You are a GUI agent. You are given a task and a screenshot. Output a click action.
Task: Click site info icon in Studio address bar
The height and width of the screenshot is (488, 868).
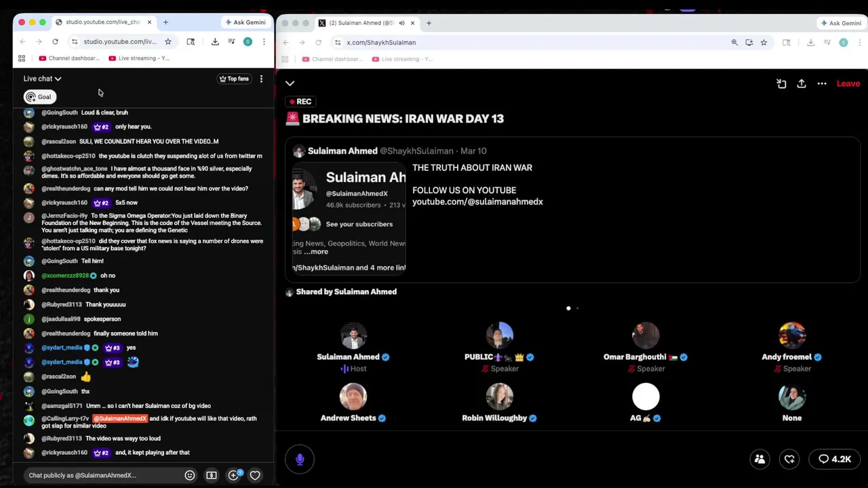click(x=75, y=41)
